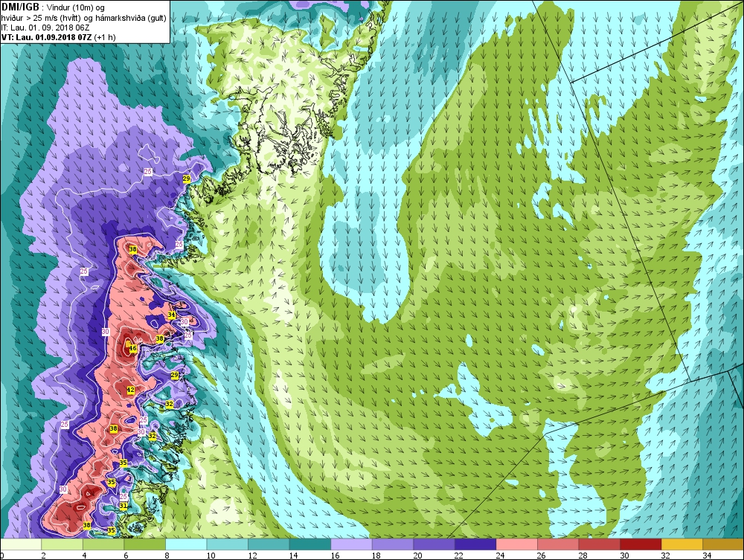Click the yellow 31 gust label
The image size is (744, 560).
coord(123,506)
